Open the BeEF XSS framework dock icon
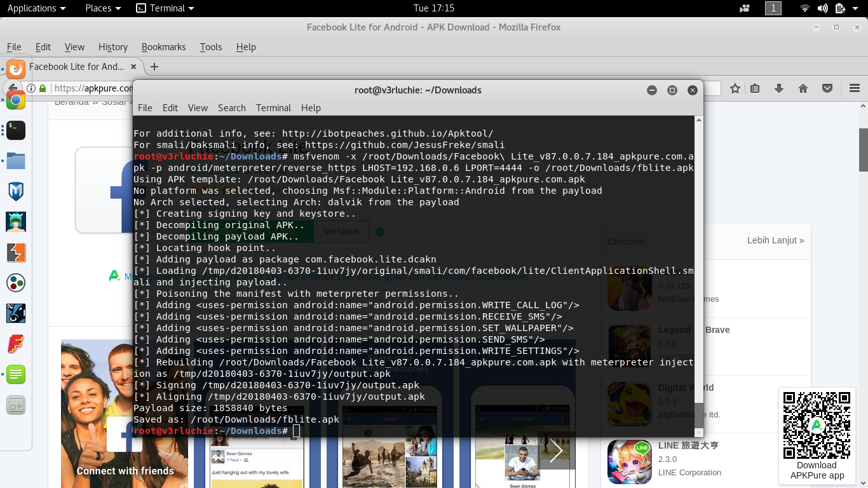This screenshot has width=868, height=488. tap(16, 313)
